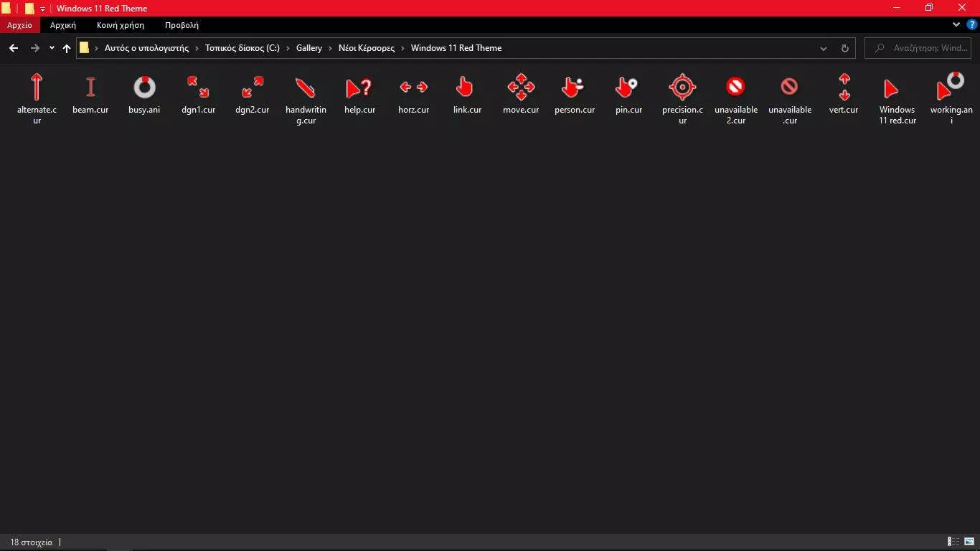Switch to details view in status bar
This screenshot has width=980, height=551.
954,542
